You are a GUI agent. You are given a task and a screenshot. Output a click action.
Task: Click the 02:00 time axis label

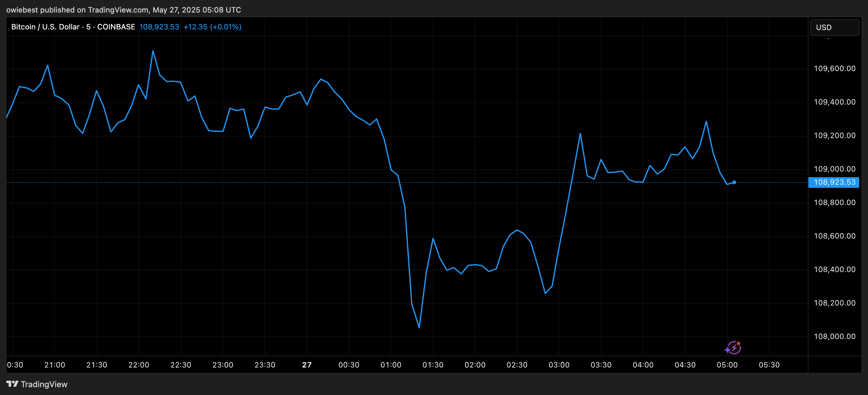475,365
